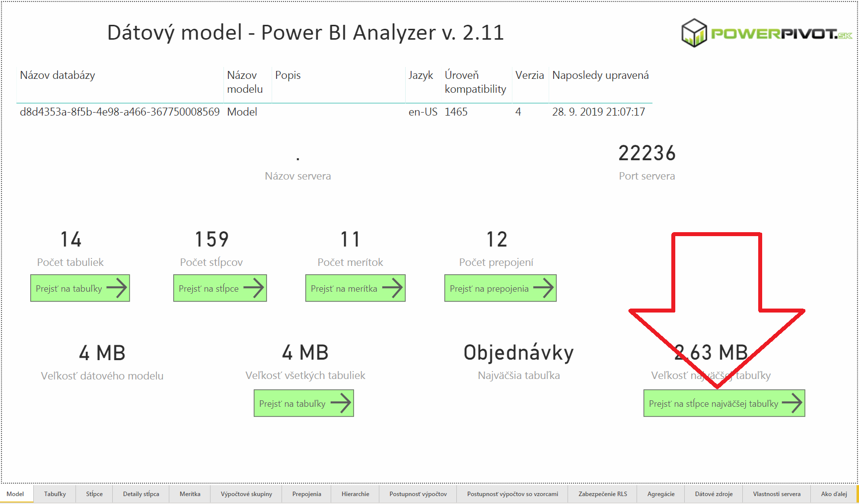Viewport: 859px width, 504px height.
Task: Open the Model tab
Action: [15, 494]
